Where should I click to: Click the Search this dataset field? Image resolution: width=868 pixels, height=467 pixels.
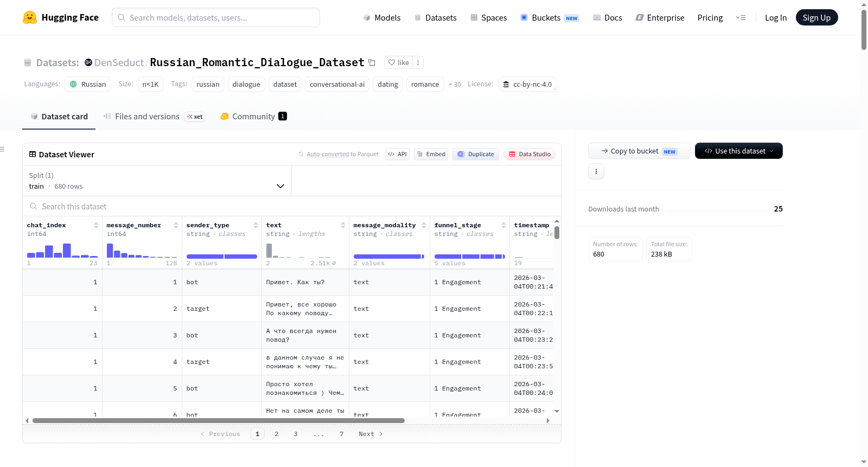[x=292, y=207]
